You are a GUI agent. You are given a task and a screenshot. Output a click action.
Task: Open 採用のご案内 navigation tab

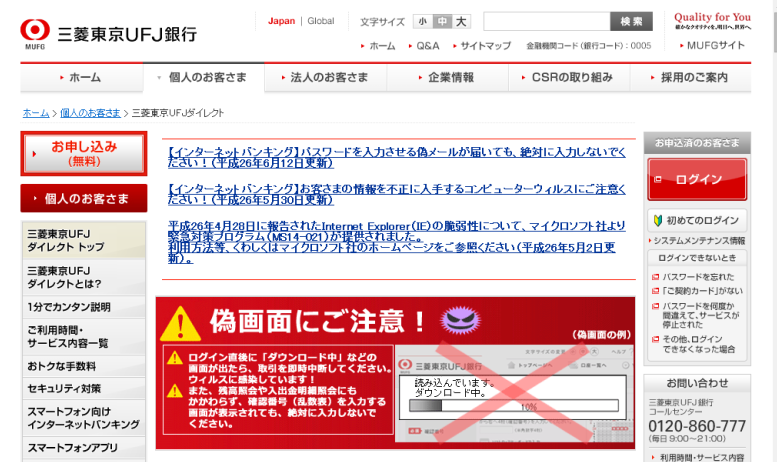click(x=691, y=77)
